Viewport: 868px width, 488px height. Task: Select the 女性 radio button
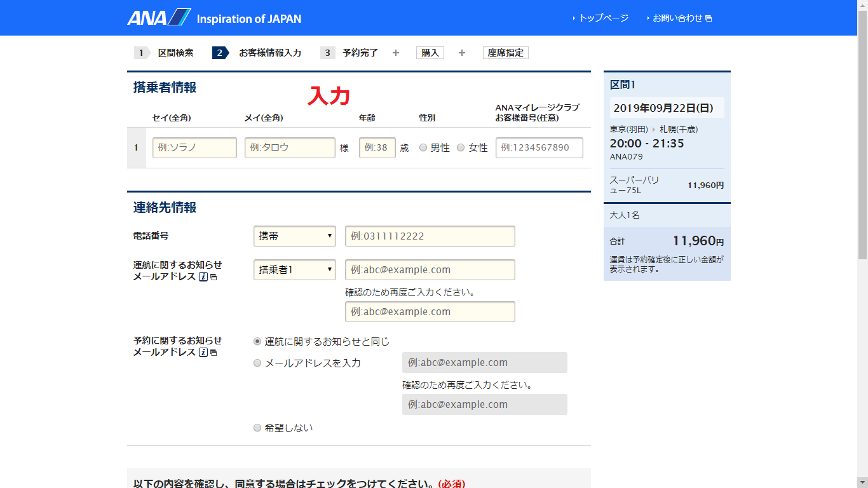[x=461, y=148]
